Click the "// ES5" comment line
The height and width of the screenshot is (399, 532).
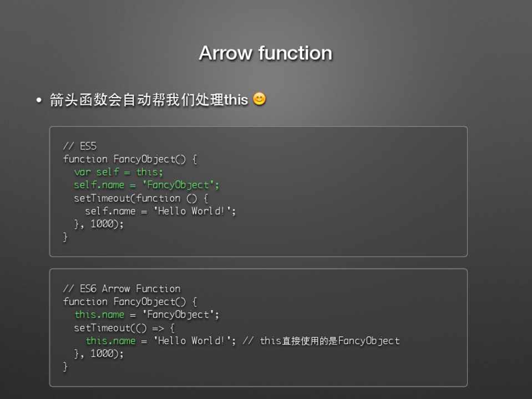[80, 146]
